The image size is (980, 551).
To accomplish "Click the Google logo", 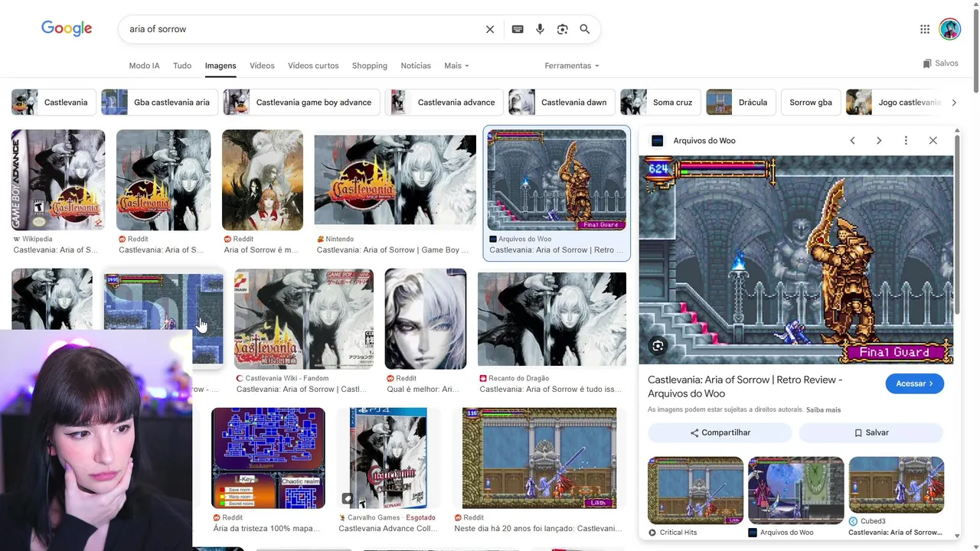I will tap(67, 28).
